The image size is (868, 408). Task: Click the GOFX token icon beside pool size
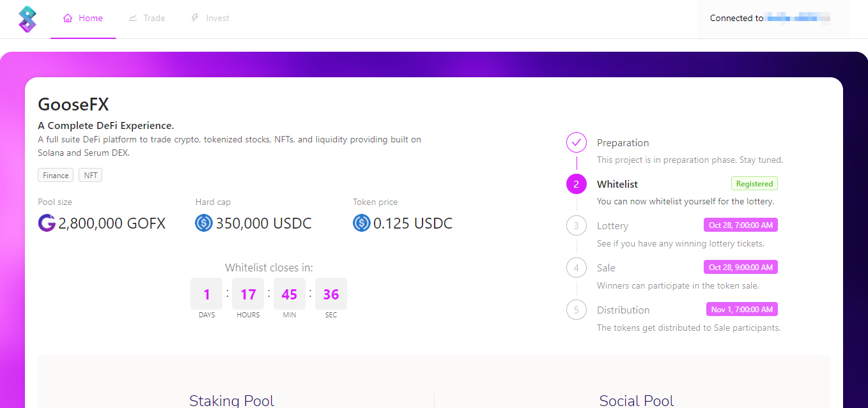tap(47, 223)
